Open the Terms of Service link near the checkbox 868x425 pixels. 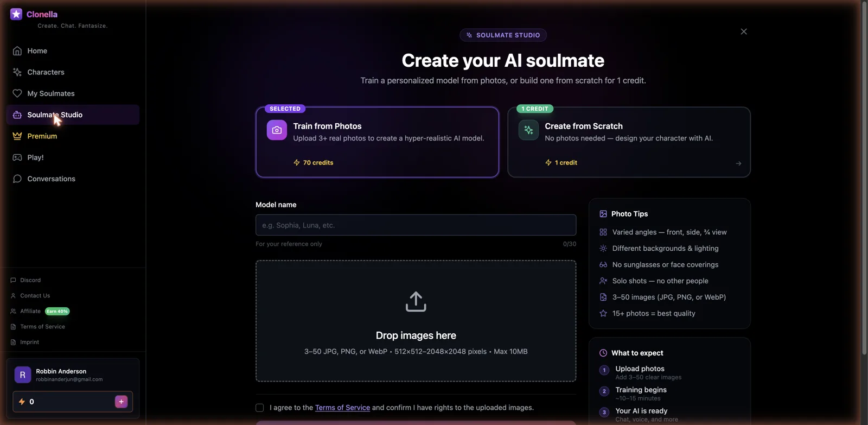coord(342,408)
